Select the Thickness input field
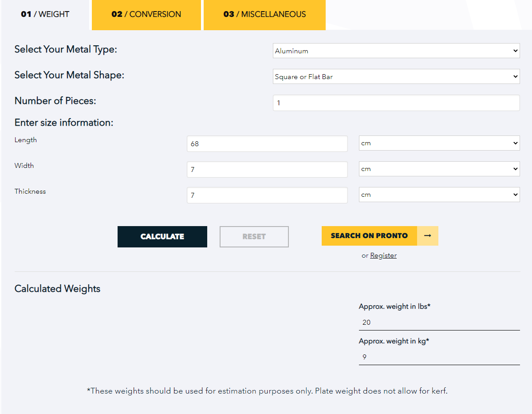The image size is (532, 414). 267,195
